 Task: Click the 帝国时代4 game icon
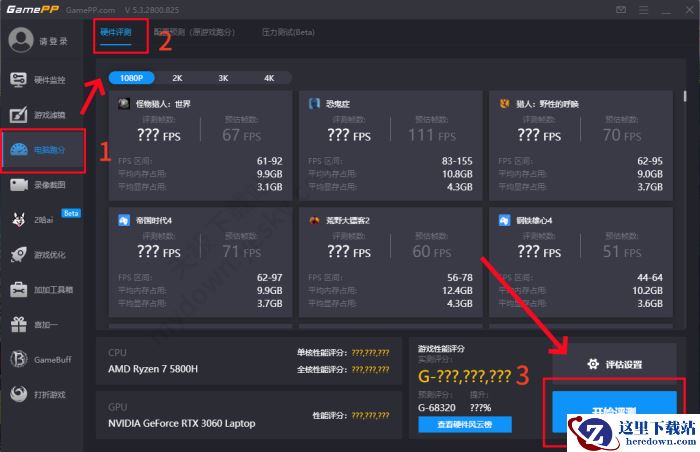coord(124,220)
